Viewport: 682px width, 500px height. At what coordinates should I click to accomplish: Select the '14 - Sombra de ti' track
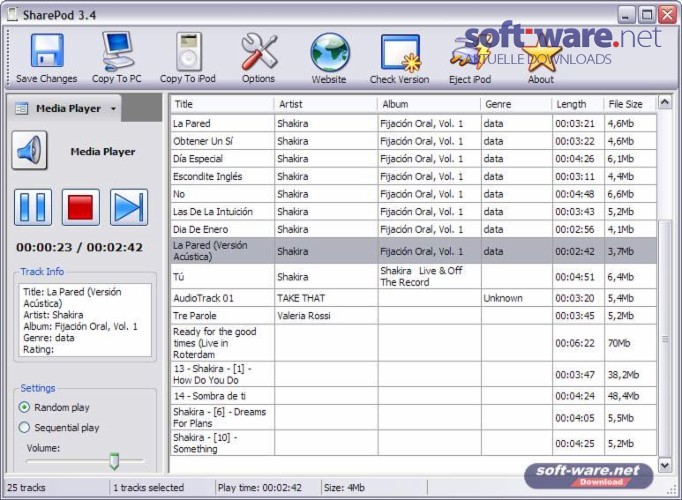coord(413,396)
